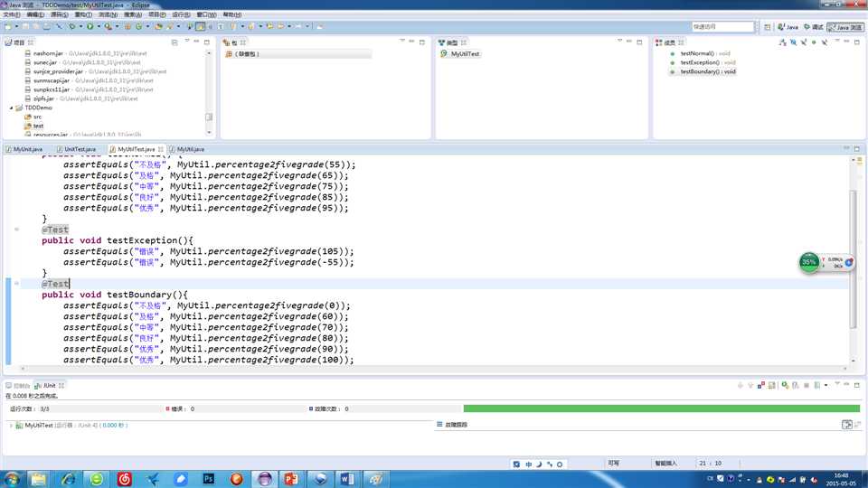Click the New file toolbar icon
Screen dimensions: 868x488
pos(8,26)
